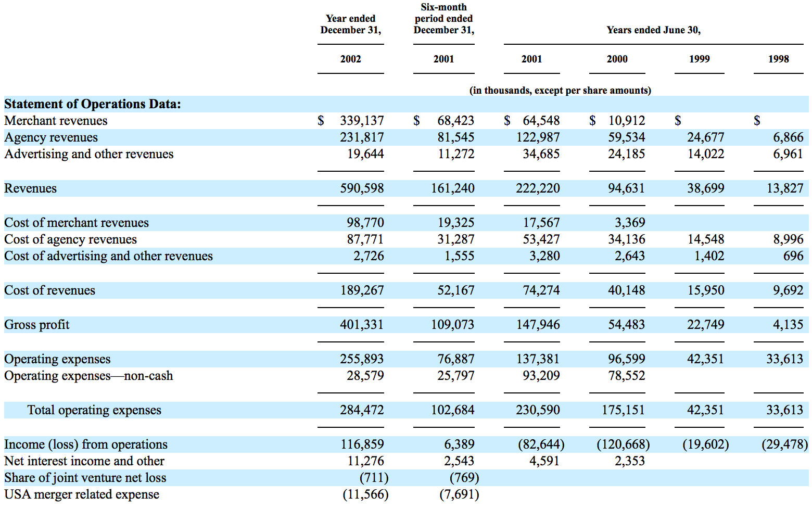
Task: Click the 'Income (loss) from operations' label
Action: [86, 444]
